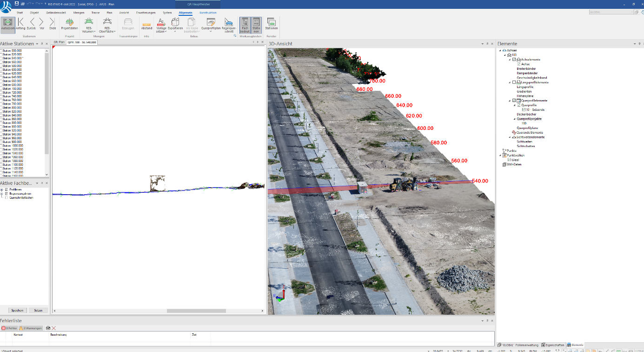This screenshot has width=644, height=352.
Task: Collapse the Querprofilelemente tree node
Action: point(510,101)
